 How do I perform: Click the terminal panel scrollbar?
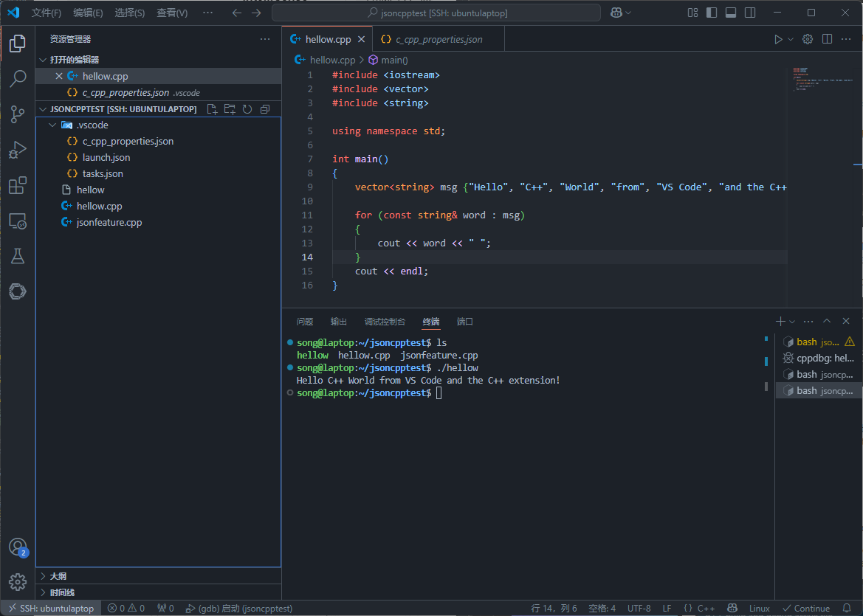pos(766,361)
